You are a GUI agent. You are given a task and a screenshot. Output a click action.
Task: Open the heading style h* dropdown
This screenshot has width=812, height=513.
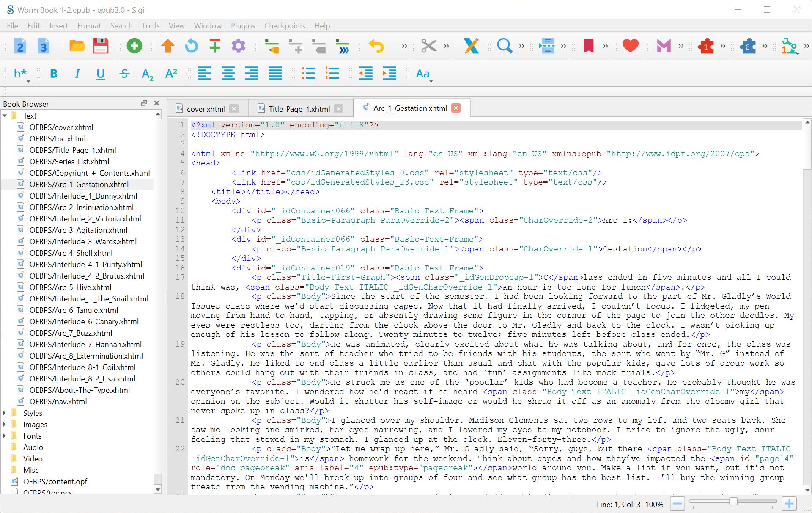tap(21, 74)
